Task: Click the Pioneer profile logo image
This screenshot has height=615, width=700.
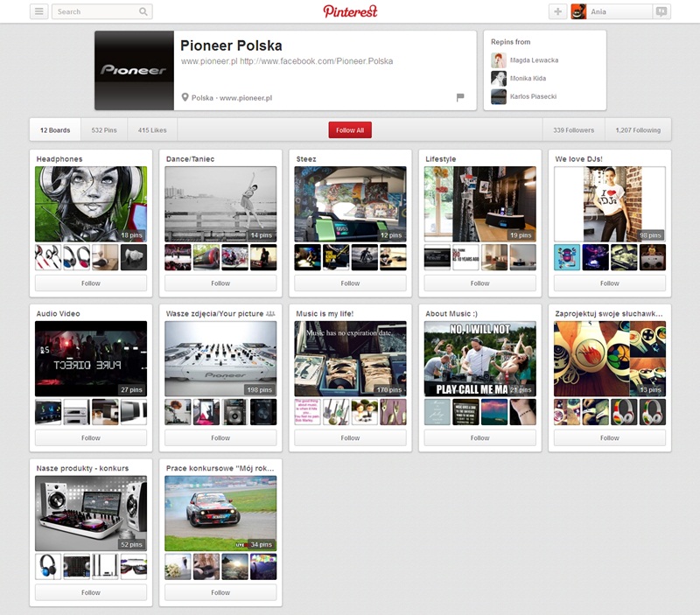Action: tap(134, 70)
